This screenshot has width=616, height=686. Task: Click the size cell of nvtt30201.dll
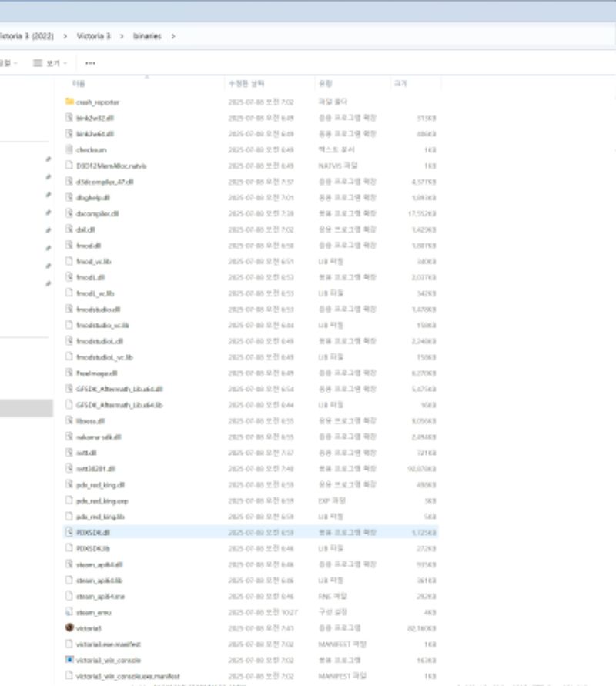pos(422,469)
